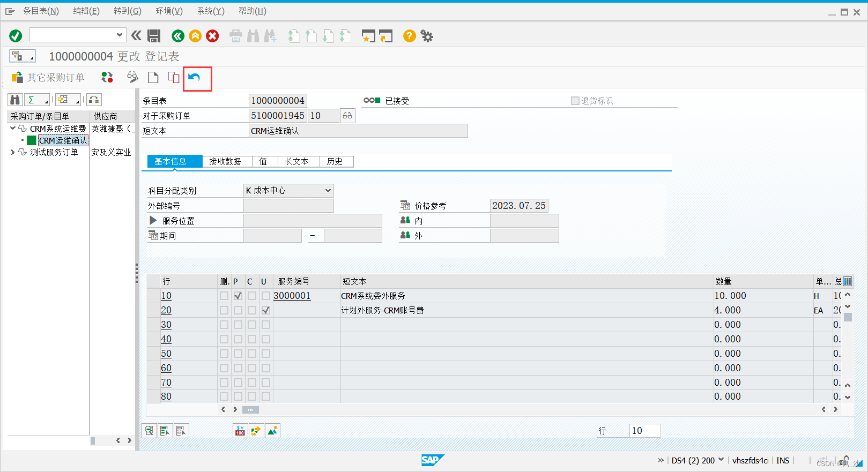Toggle the P checkbox in row 10
868x472 pixels.
tap(238, 296)
